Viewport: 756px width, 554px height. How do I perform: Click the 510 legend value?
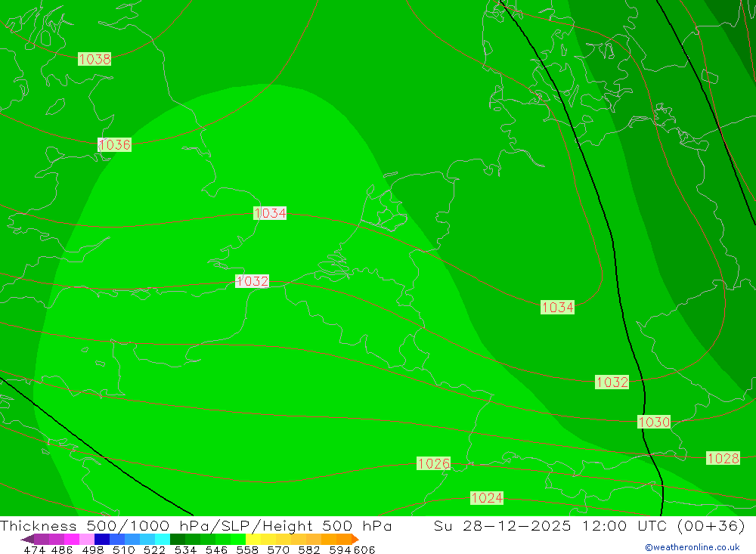pyautogui.click(x=123, y=549)
